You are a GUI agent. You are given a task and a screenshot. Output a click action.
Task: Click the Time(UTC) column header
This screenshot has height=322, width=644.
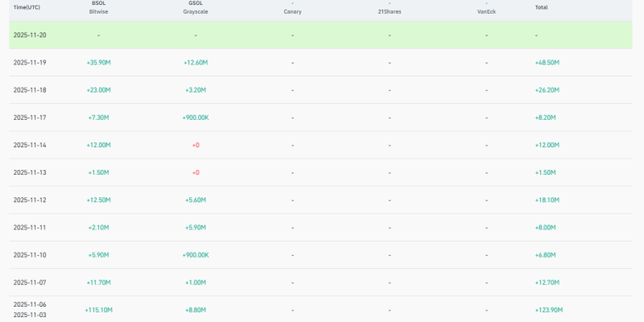point(27,7)
